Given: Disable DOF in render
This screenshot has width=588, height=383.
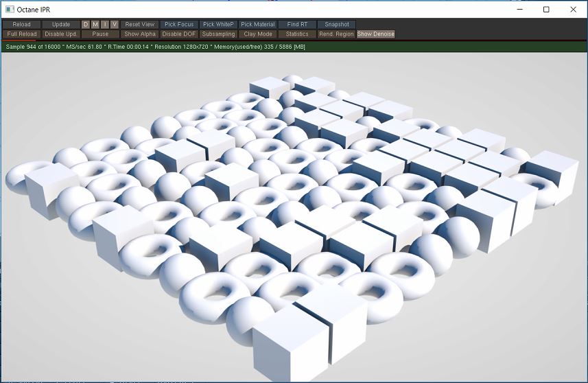Looking at the screenshot, I should pos(179,34).
